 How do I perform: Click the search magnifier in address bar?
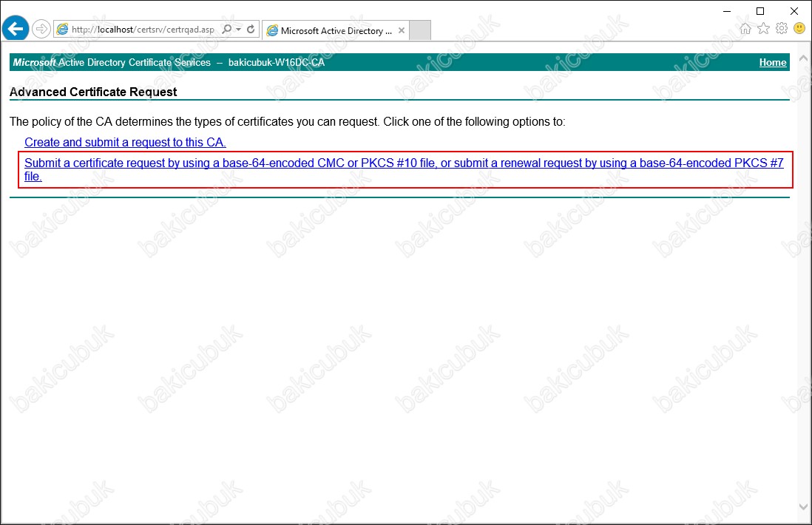pos(227,30)
